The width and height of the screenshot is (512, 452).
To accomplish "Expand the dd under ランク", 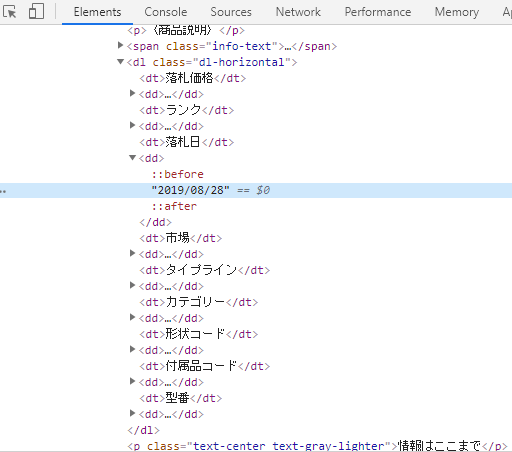I will point(132,125).
